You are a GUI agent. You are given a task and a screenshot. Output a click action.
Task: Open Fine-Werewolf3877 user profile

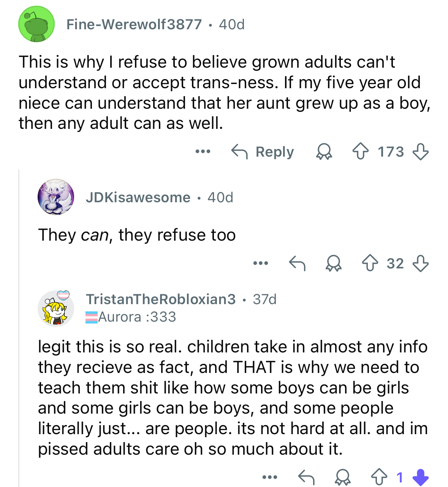coord(134,25)
